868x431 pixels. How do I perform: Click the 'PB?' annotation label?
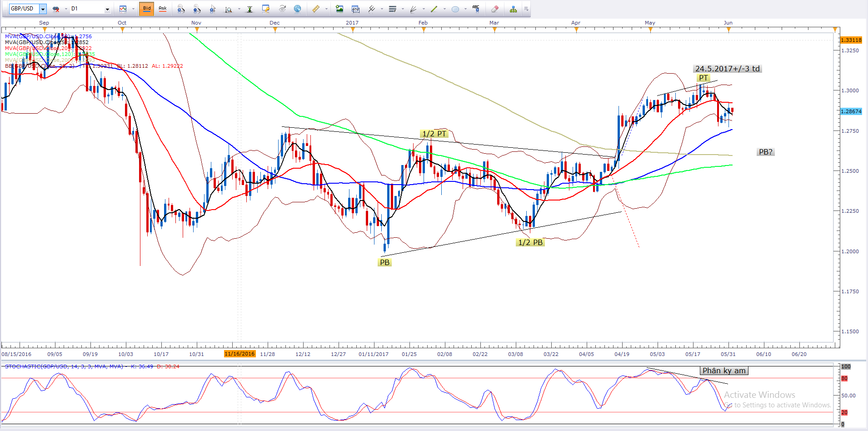coord(765,152)
